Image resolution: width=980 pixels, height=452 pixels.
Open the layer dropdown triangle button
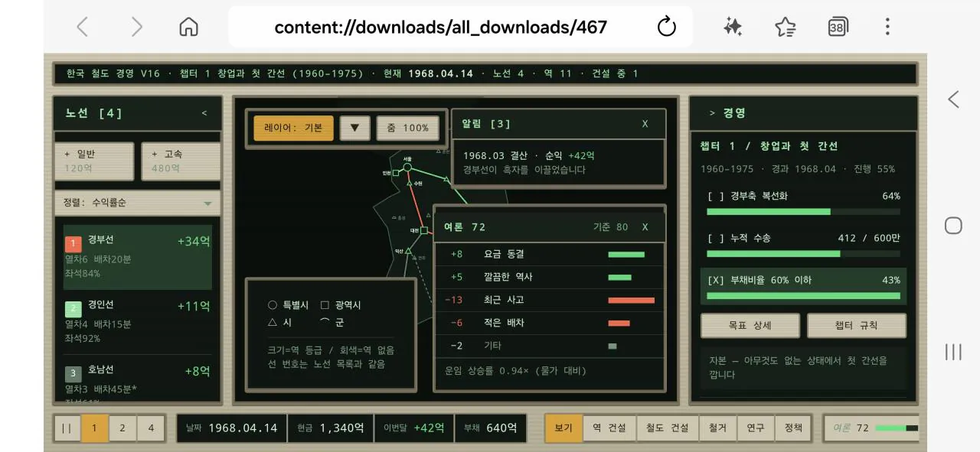click(x=354, y=128)
